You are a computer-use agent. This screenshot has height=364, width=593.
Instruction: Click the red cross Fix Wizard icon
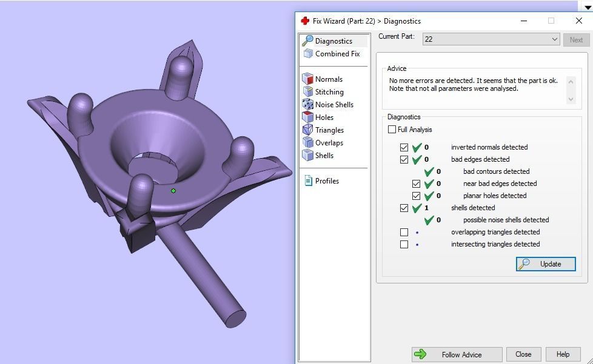[305, 21]
